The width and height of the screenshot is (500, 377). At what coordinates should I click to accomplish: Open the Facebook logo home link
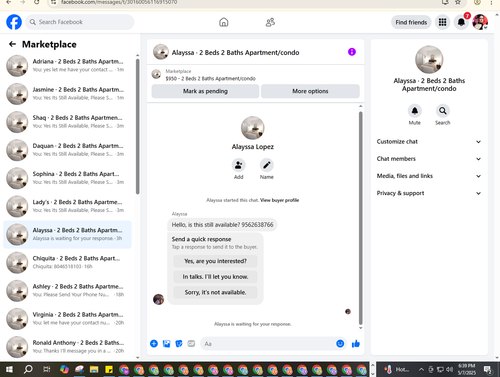14,22
